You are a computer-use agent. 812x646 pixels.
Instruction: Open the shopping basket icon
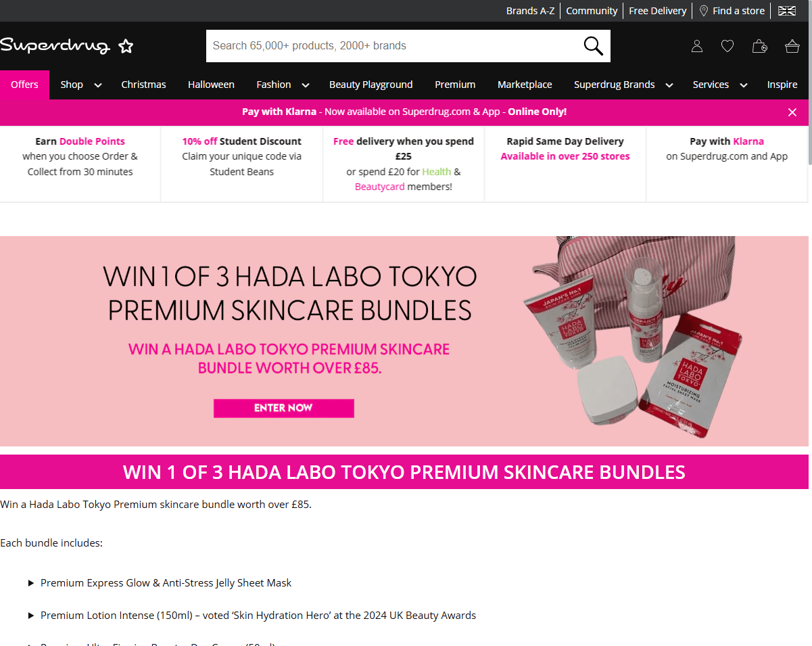792,46
